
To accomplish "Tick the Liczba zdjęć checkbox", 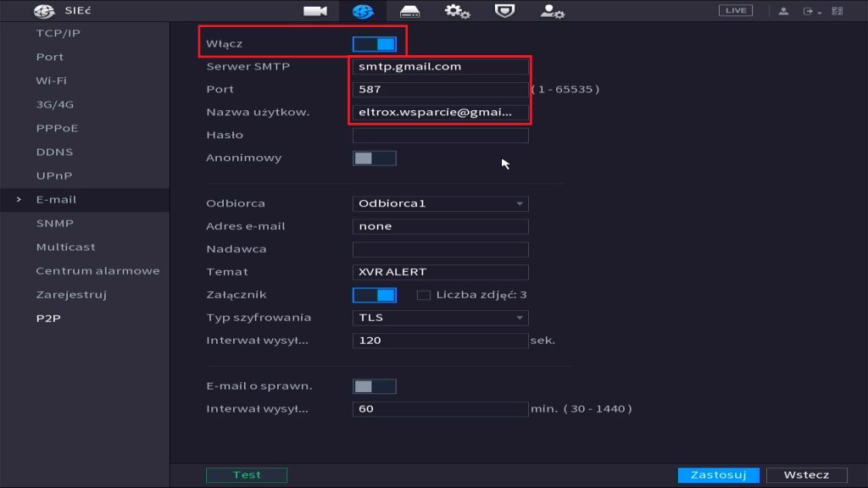I will pyautogui.click(x=424, y=295).
